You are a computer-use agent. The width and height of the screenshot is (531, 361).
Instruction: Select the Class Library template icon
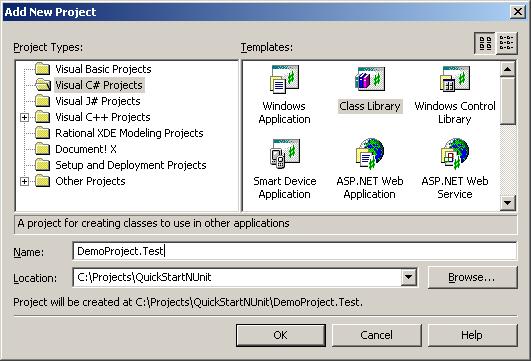pos(369,79)
